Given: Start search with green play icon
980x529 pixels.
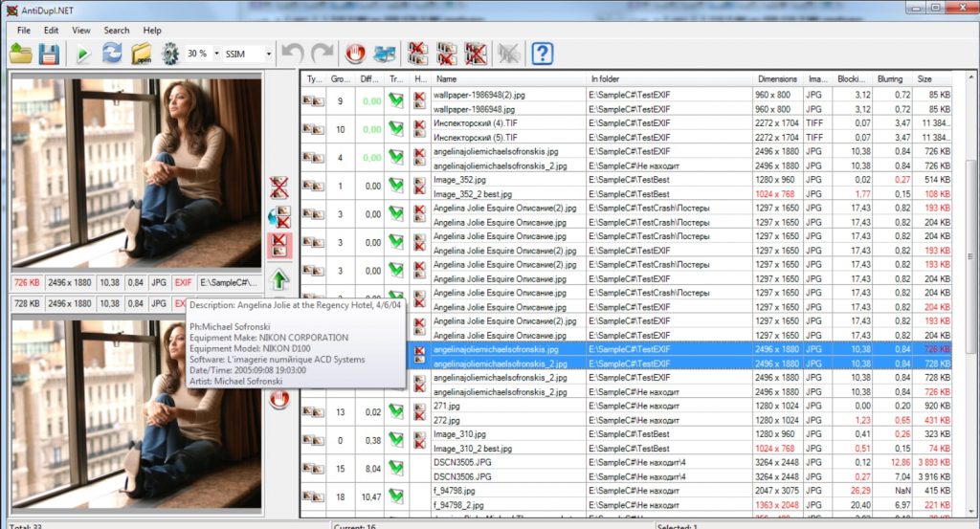Looking at the screenshot, I should (x=84, y=54).
